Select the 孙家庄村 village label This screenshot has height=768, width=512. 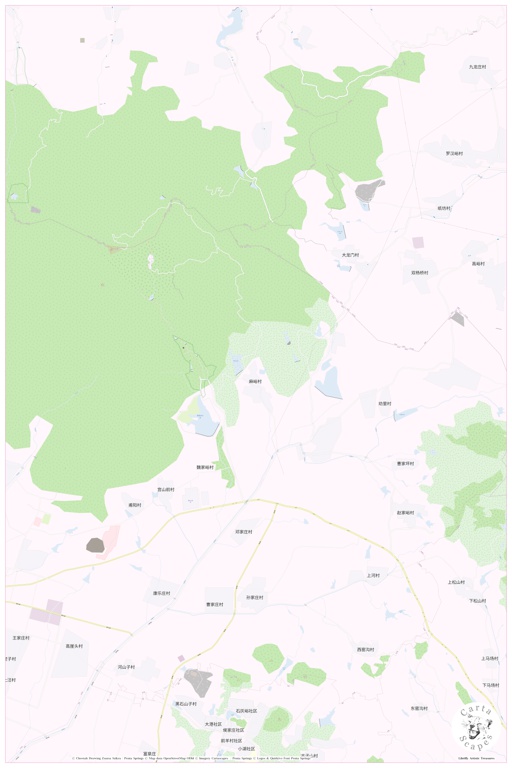tap(255, 598)
